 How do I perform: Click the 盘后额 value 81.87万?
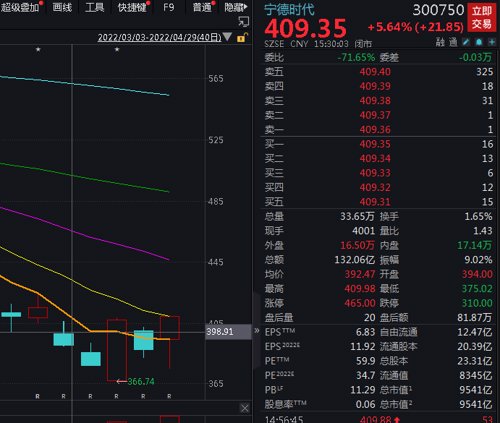(x=475, y=317)
